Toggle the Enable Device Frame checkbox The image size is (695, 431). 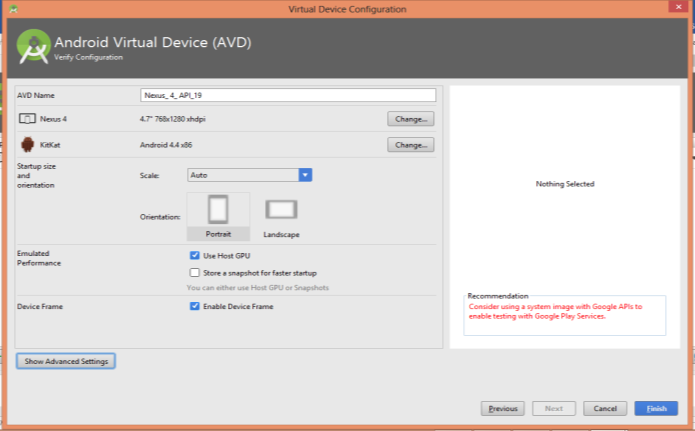pos(195,306)
